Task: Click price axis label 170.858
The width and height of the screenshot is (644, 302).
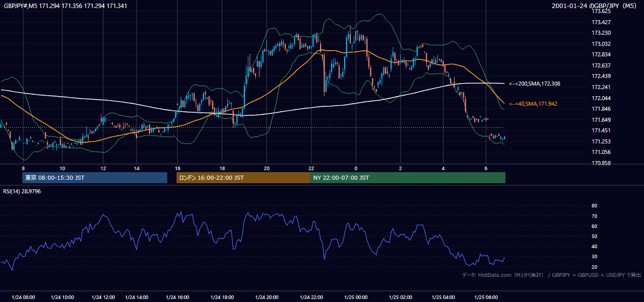Action: point(601,163)
